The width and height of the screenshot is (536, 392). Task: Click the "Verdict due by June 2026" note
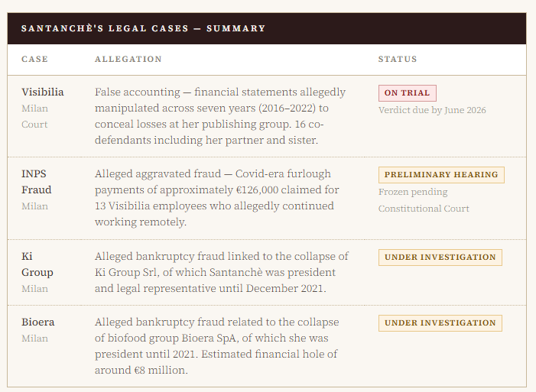pyautogui.click(x=432, y=111)
